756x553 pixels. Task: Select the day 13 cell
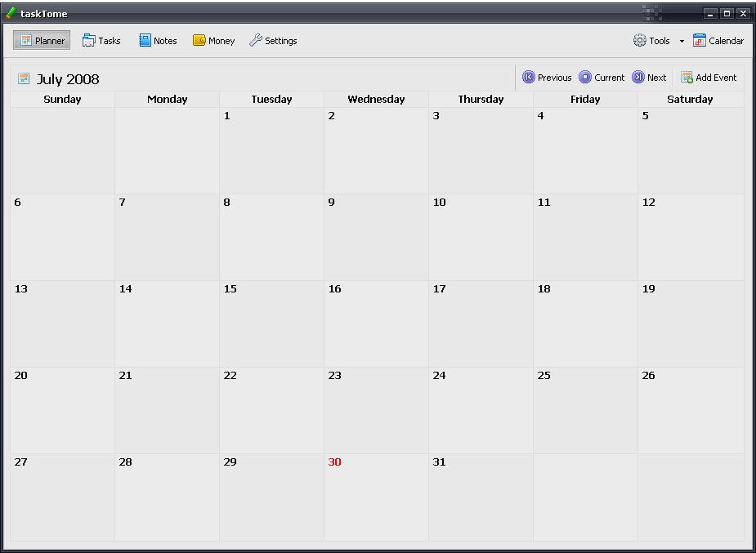click(x=62, y=324)
